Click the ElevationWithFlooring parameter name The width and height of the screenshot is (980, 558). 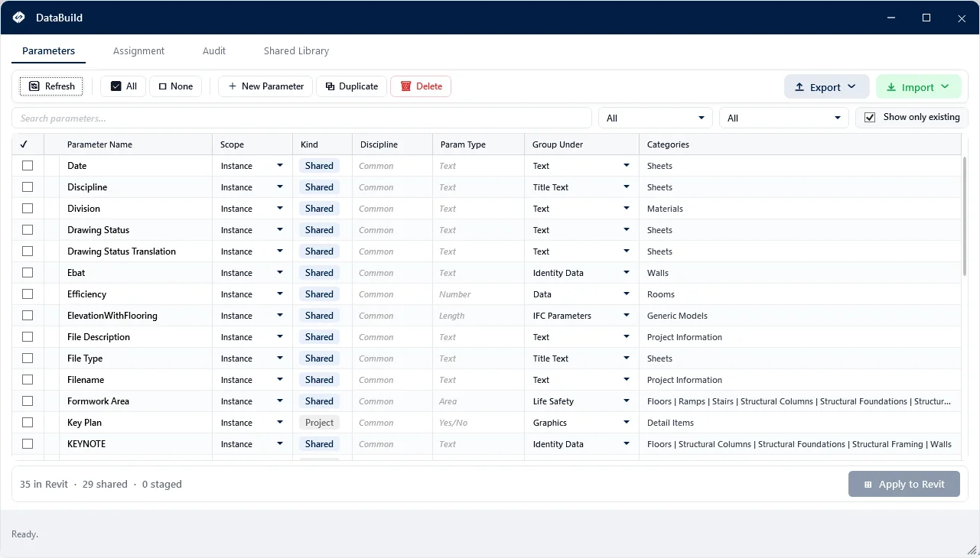click(112, 316)
